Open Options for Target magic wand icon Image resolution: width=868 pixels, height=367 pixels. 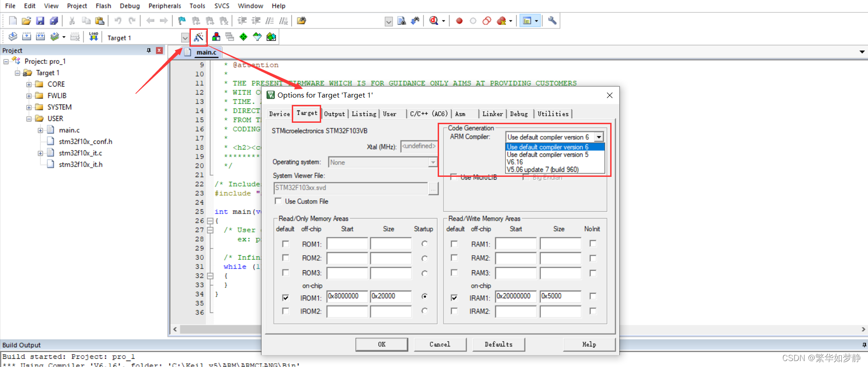coord(199,37)
